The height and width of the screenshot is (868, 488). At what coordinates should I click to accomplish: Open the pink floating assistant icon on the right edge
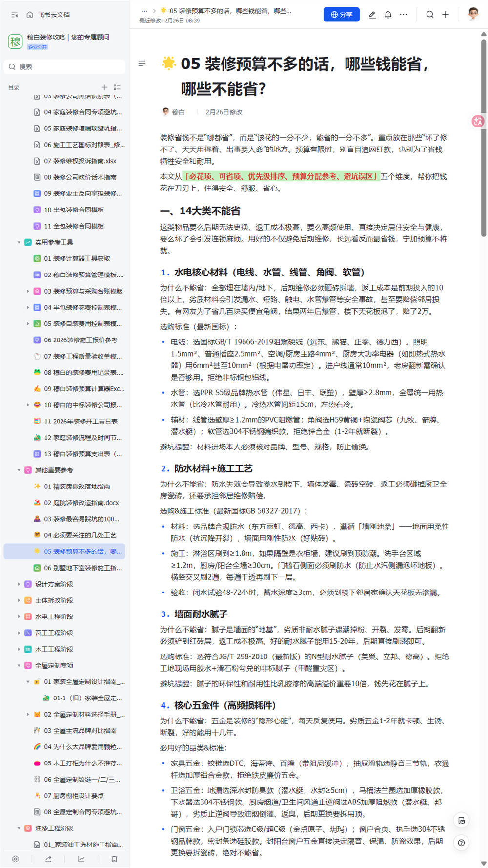pyautogui.click(x=478, y=121)
